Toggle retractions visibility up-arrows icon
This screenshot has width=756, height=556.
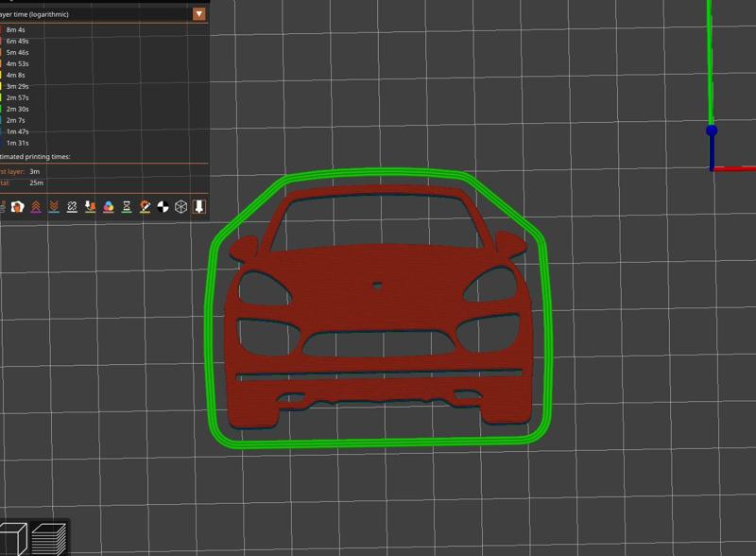36,207
